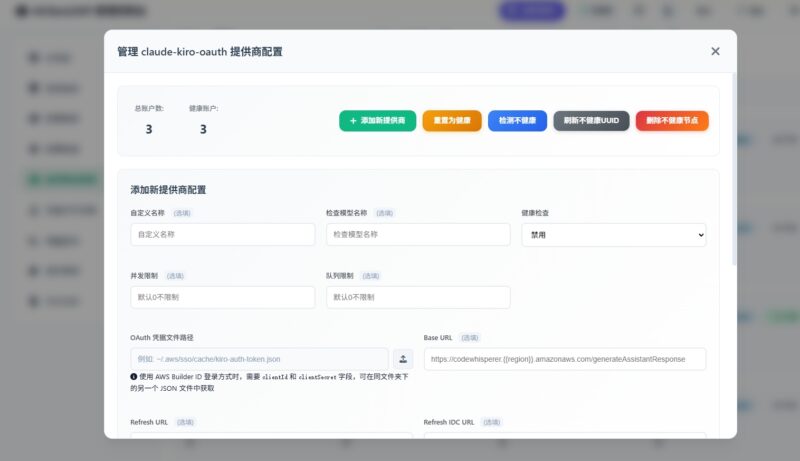Viewport: 800px width, 461px height.
Task: Close the claude-kiro-oauth provider config dialog
Action: coord(715,51)
